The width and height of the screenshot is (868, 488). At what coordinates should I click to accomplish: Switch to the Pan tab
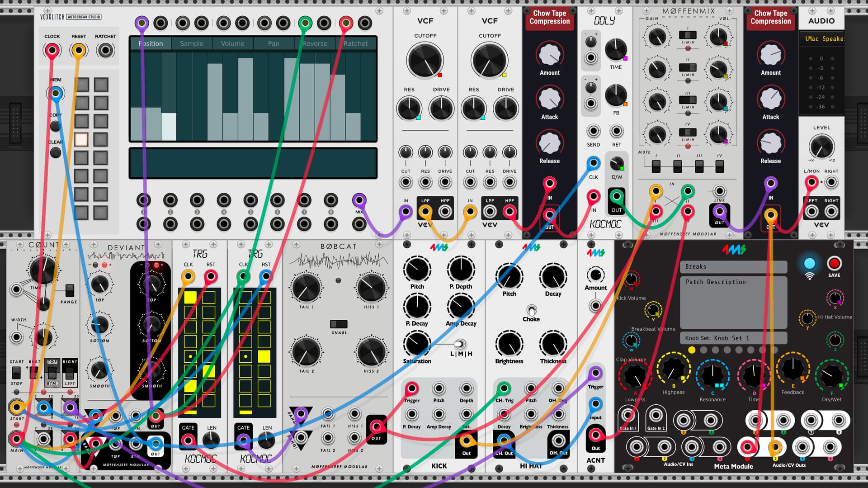[274, 43]
